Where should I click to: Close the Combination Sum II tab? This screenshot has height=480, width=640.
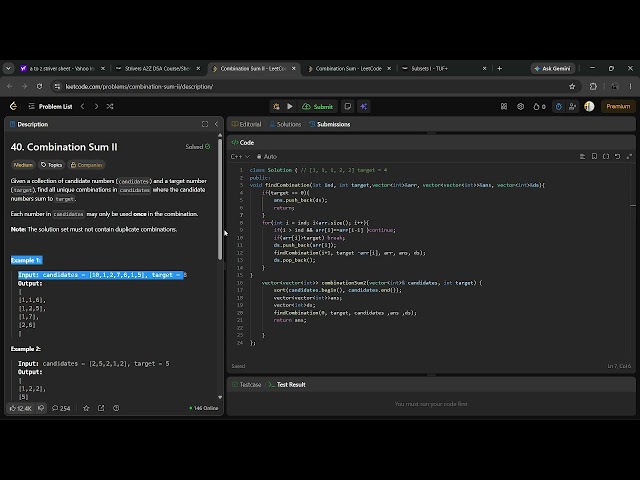pos(294,69)
